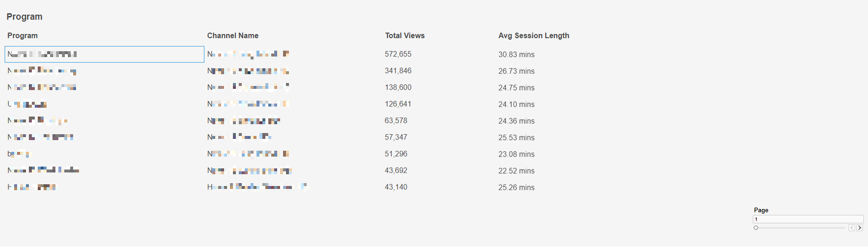The image size is (868, 249).
Task: Click the Avg Session Length header
Action: point(534,36)
